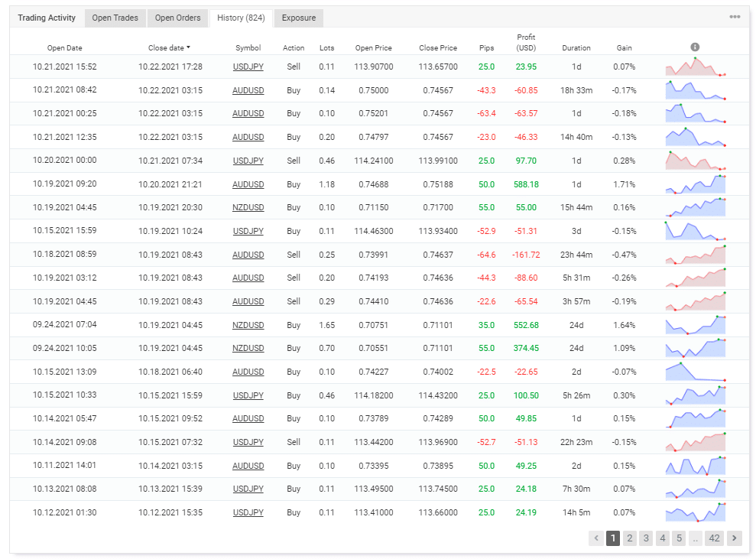756x559 pixels.
Task: View the sparkline chart for the top USDJPY trade
Action: click(x=695, y=67)
